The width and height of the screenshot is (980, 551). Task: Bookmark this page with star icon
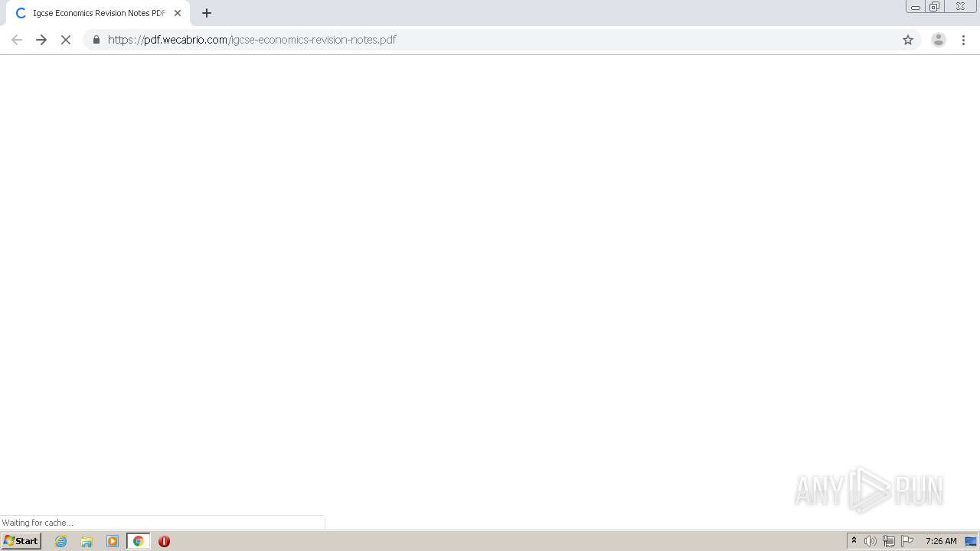coord(908,40)
